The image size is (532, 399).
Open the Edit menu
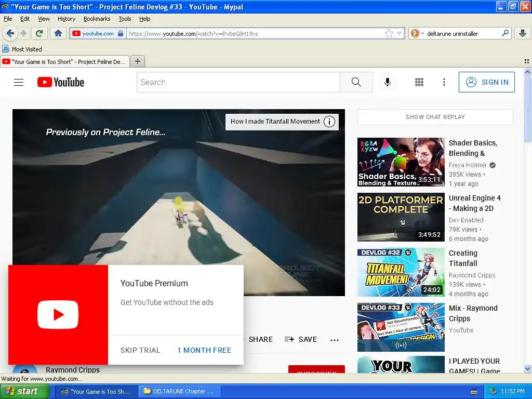coord(25,19)
